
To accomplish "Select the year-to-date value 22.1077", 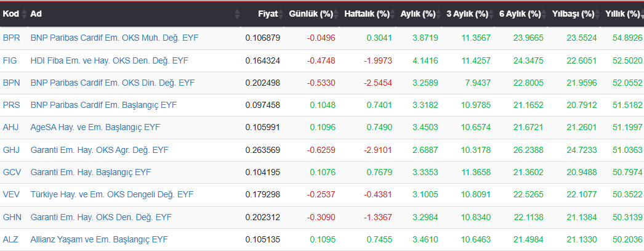I will coord(582,194).
